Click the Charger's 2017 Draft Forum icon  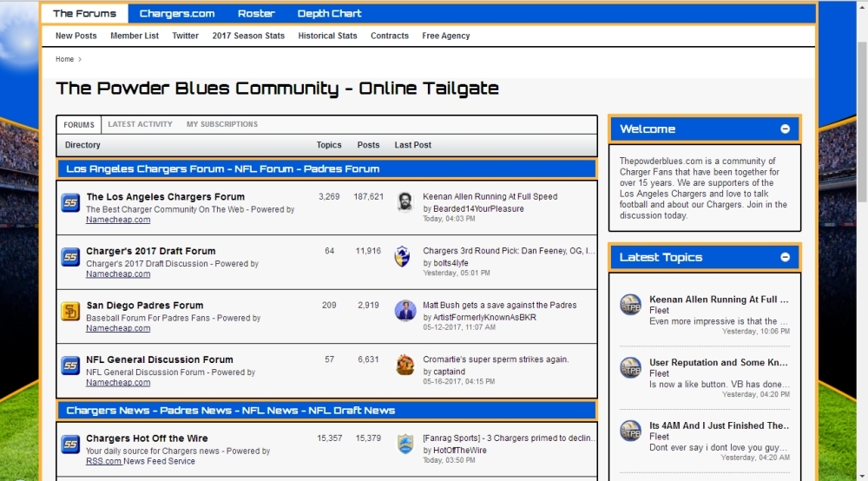(x=70, y=257)
